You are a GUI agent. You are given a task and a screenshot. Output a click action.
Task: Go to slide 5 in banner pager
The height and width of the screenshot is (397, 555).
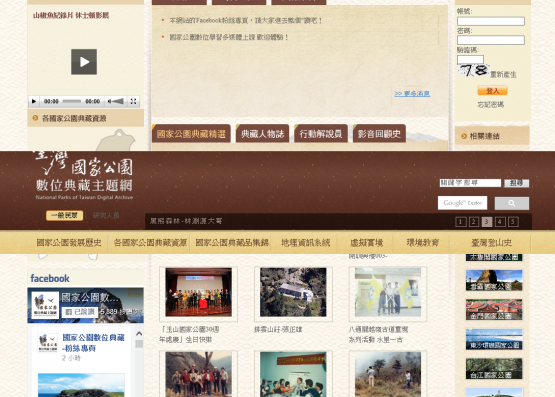click(x=513, y=222)
